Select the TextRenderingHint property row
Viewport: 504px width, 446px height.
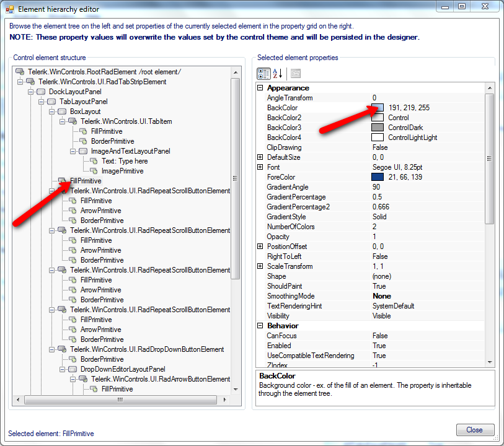[x=374, y=306]
